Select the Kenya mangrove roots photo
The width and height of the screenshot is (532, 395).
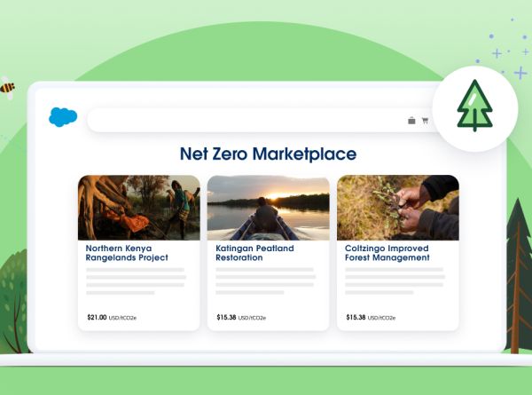139,208
